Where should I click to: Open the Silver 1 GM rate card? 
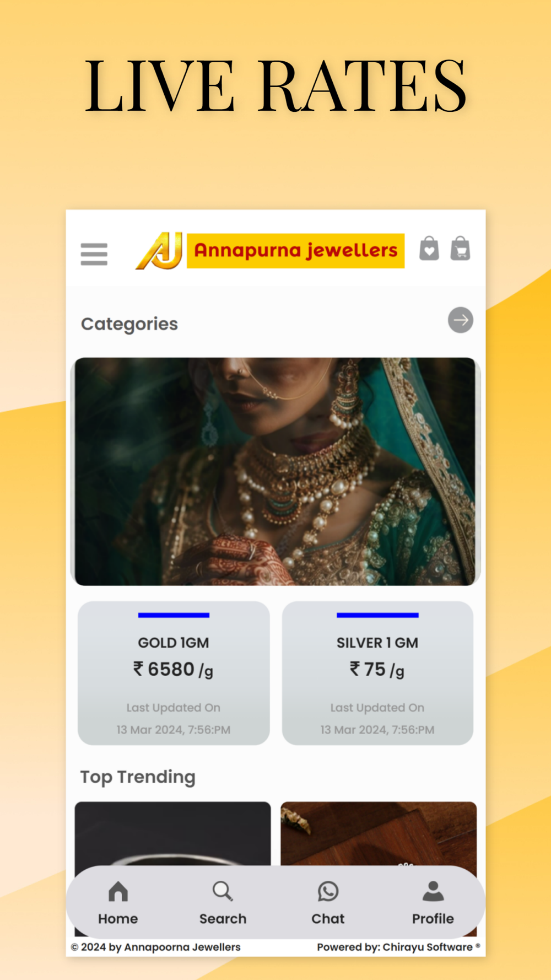[x=377, y=673]
